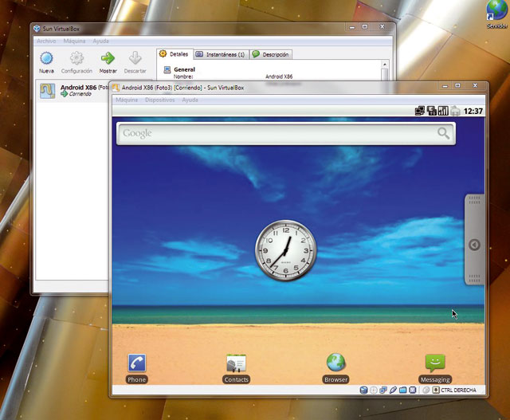Image resolution: width=510 pixels, height=420 pixels.
Task: Click the 12:37 time in Android status bar
Action: pyautogui.click(x=473, y=112)
